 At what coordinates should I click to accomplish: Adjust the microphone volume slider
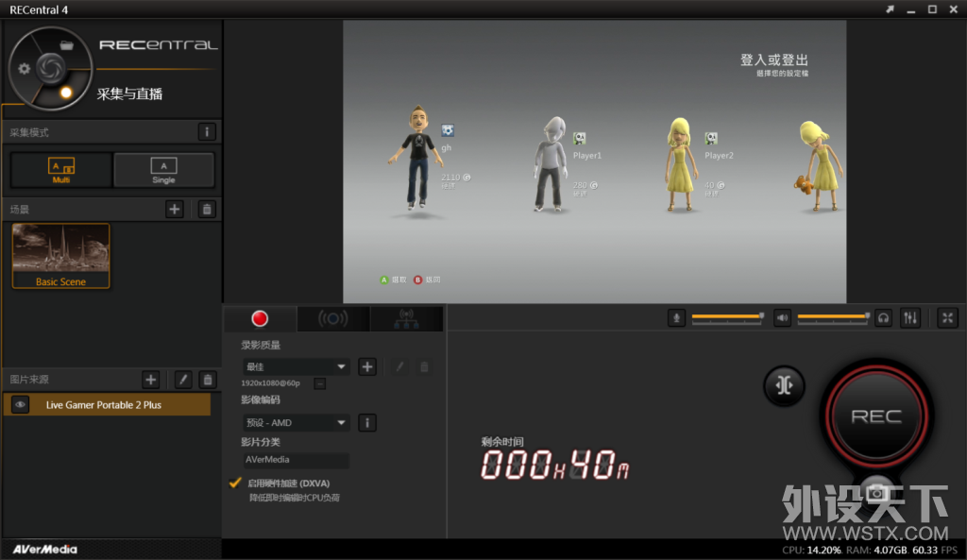728,317
